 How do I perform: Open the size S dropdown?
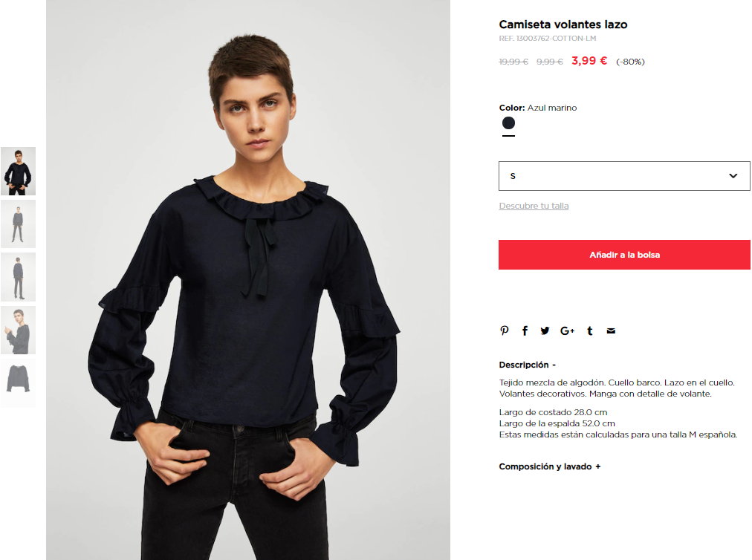pos(624,176)
